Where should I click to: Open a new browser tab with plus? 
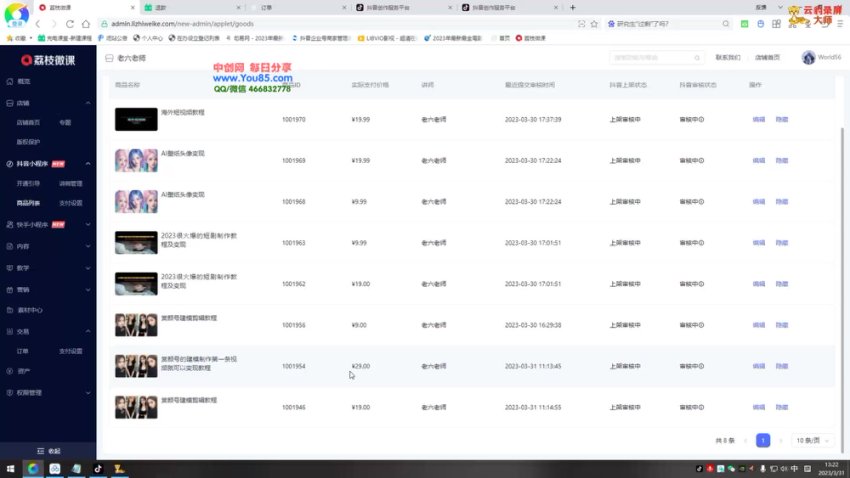click(572, 8)
